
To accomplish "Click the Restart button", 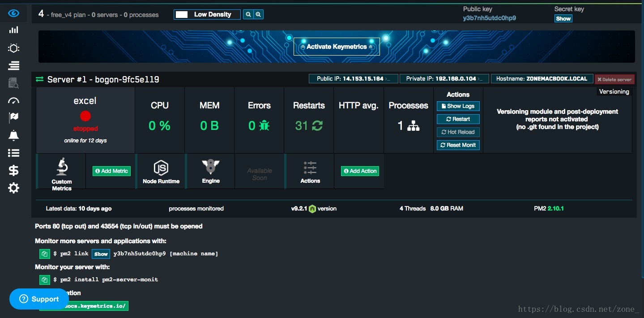I will click(458, 119).
